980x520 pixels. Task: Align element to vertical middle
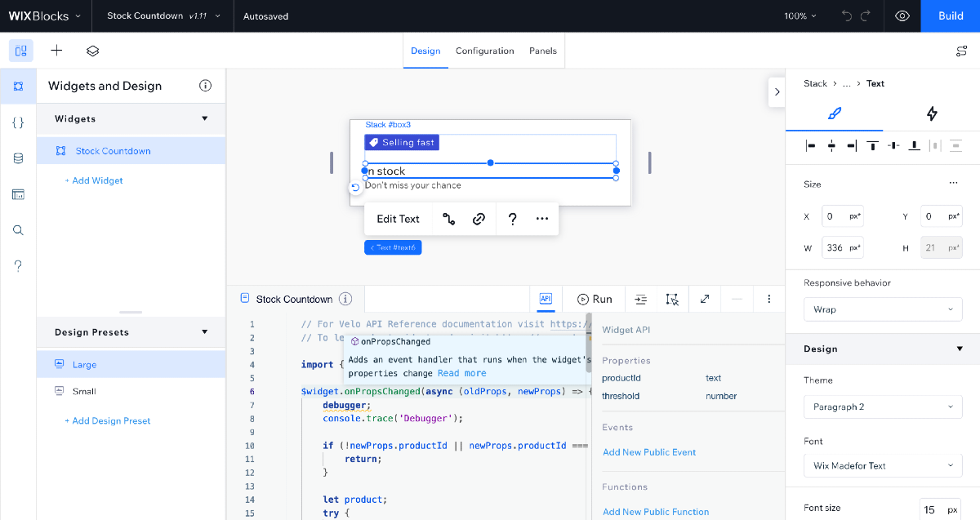[893, 145]
